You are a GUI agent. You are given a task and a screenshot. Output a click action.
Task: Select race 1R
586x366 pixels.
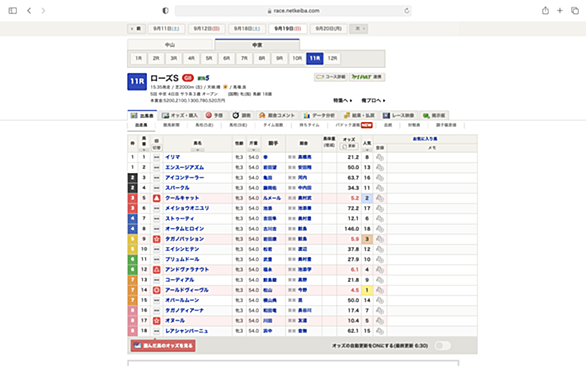click(138, 58)
